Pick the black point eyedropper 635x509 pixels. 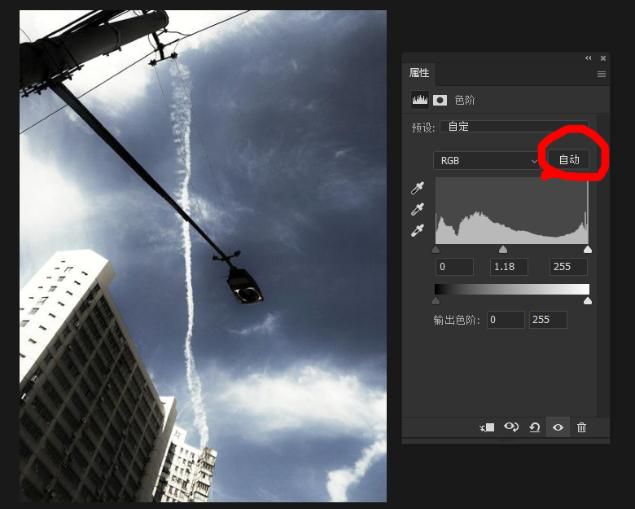pyautogui.click(x=418, y=188)
